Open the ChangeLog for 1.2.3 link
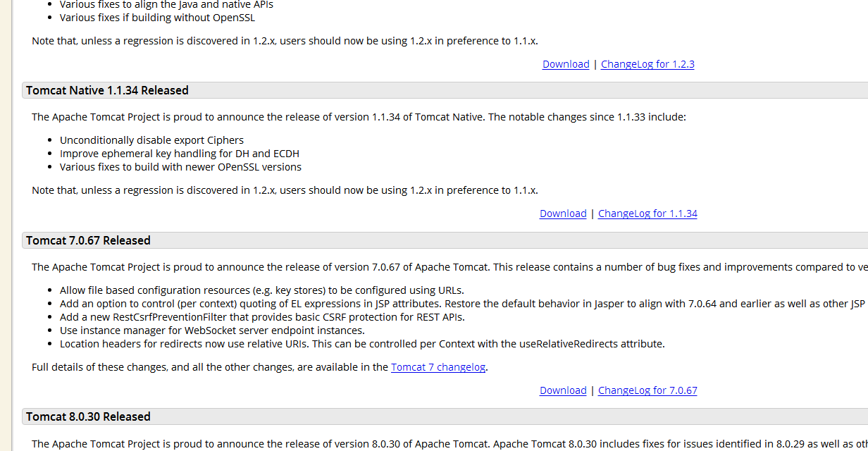Screen dimensions: 868x451 tap(647, 64)
